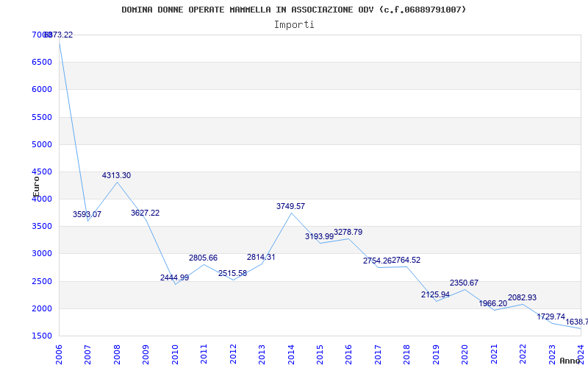Click the 2010 year axis label

click(176, 352)
